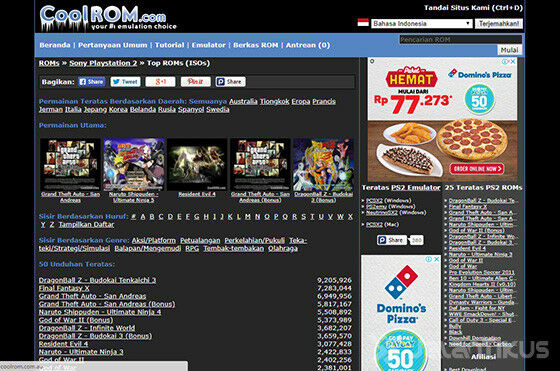Tweet this page via Twitter button
The height and width of the screenshot is (371, 560).
pyautogui.click(x=125, y=82)
